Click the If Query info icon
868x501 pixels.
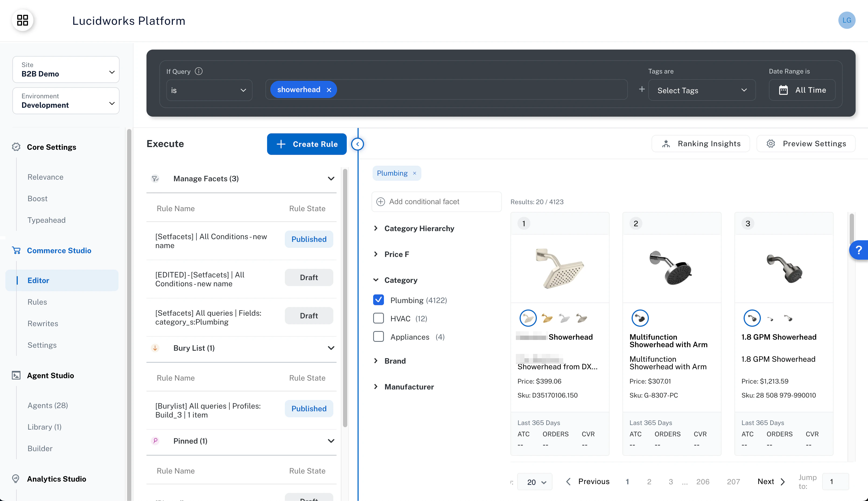(199, 71)
